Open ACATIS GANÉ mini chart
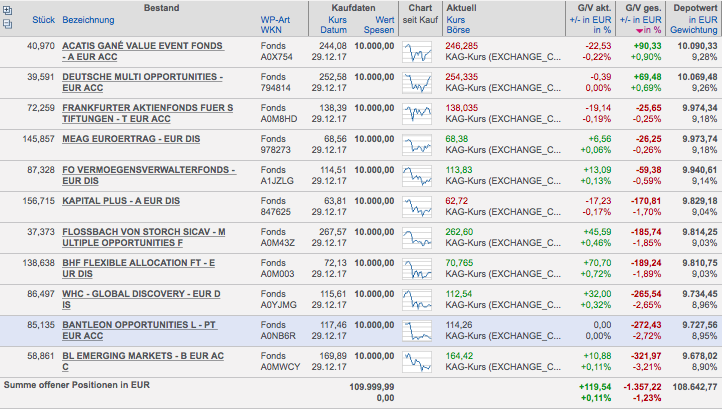 (x=417, y=52)
